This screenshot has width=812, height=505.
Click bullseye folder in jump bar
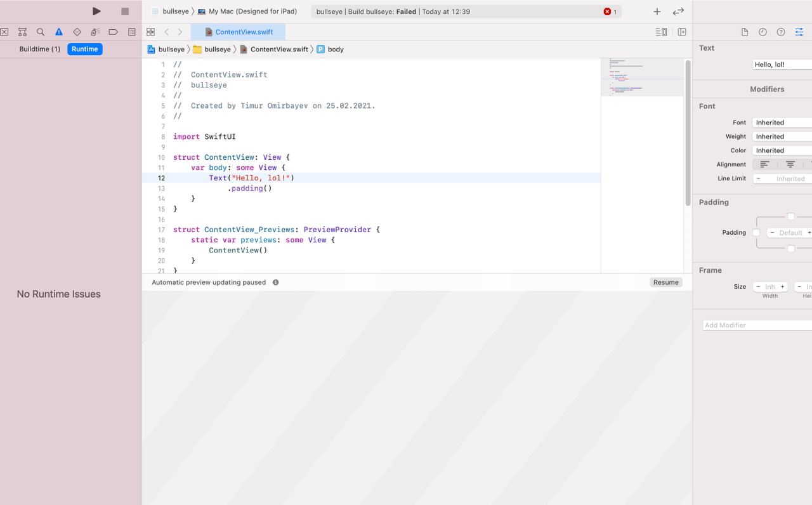coord(212,49)
